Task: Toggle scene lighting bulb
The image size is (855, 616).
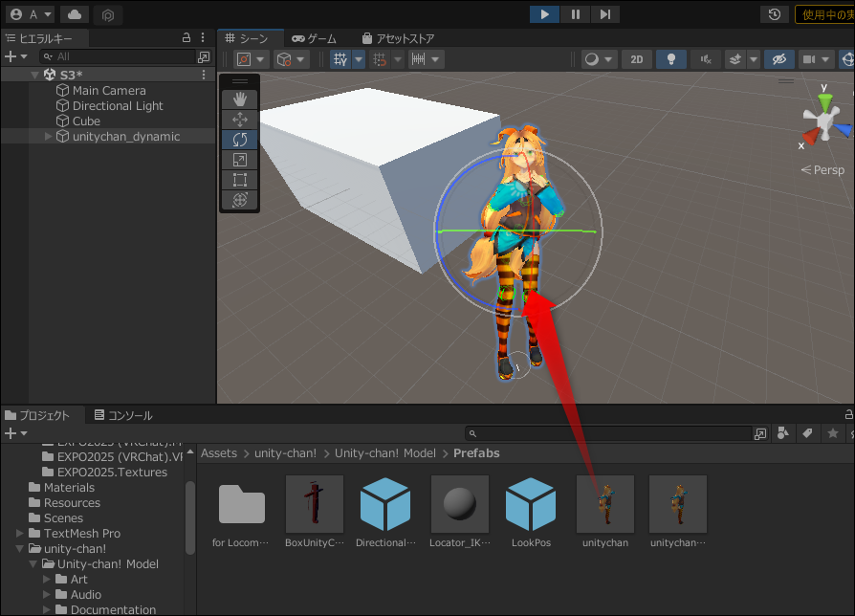Action: click(671, 59)
